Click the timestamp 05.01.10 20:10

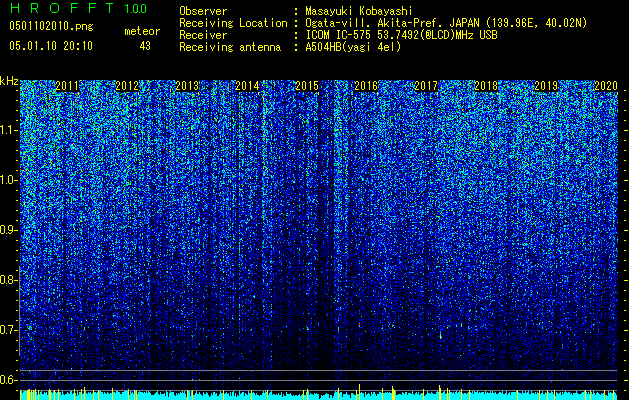51,46
